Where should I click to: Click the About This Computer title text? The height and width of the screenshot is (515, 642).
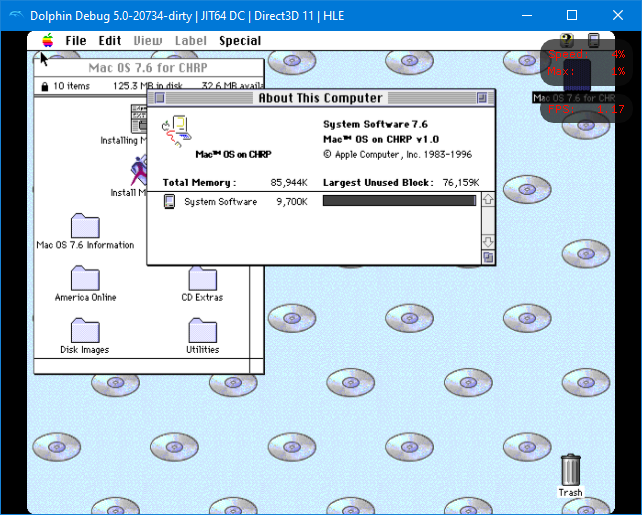coord(320,98)
